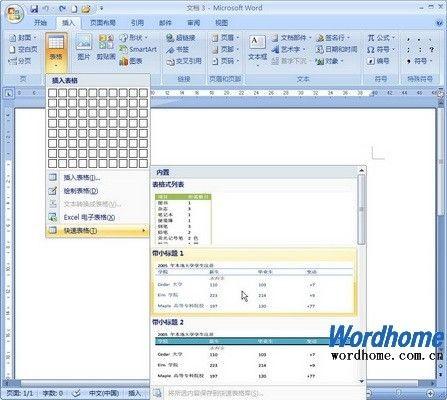This screenshot has width=447, height=400.
Task: Click the proofing check icon in status bar
Action: (76, 394)
